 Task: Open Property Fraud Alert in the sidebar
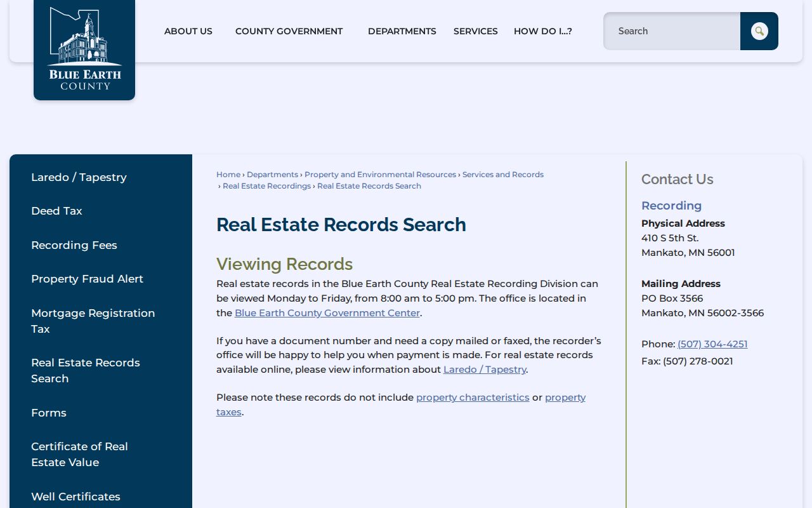click(x=87, y=279)
